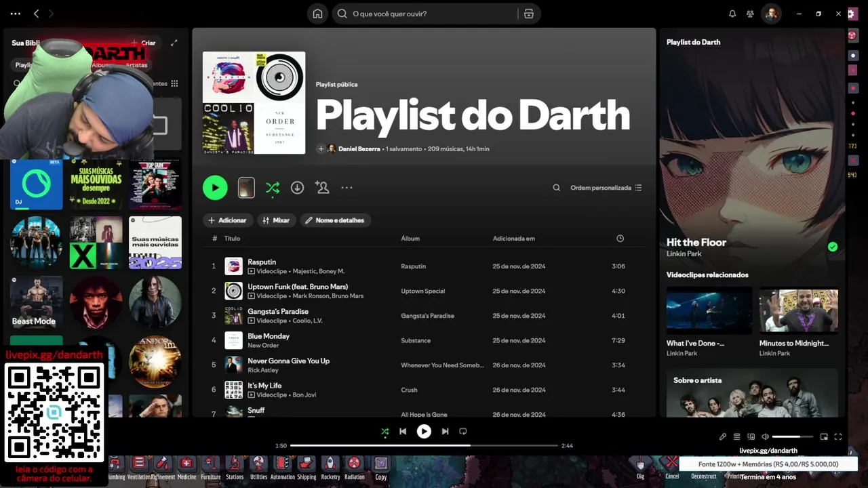Toggle shuffle for the playlist

[273, 188]
